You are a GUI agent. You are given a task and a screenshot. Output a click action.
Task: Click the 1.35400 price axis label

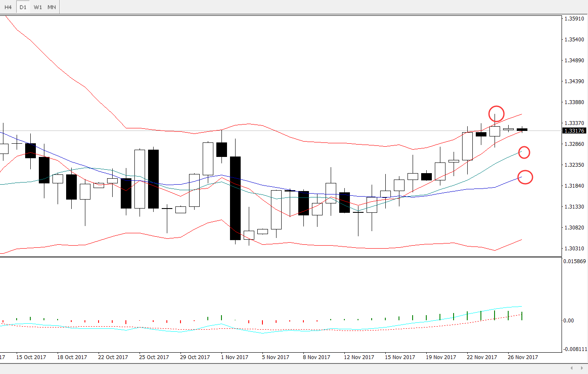click(574, 40)
